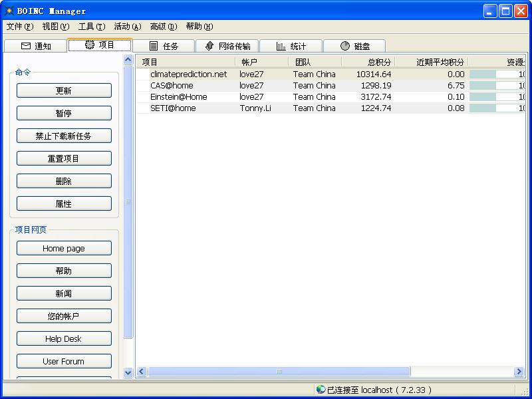
Task: Click the resource share bar for SETI@home
Action: pyautogui.click(x=497, y=108)
